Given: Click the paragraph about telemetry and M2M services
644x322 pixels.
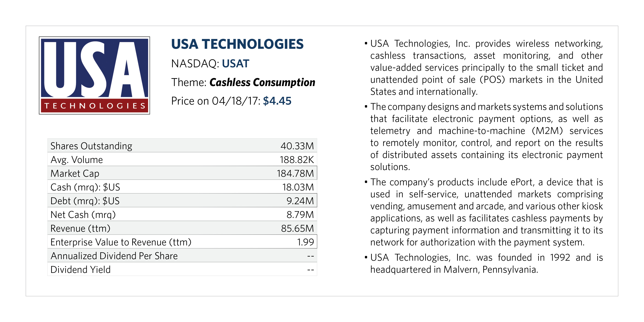Looking at the screenshot, I should [x=484, y=137].
